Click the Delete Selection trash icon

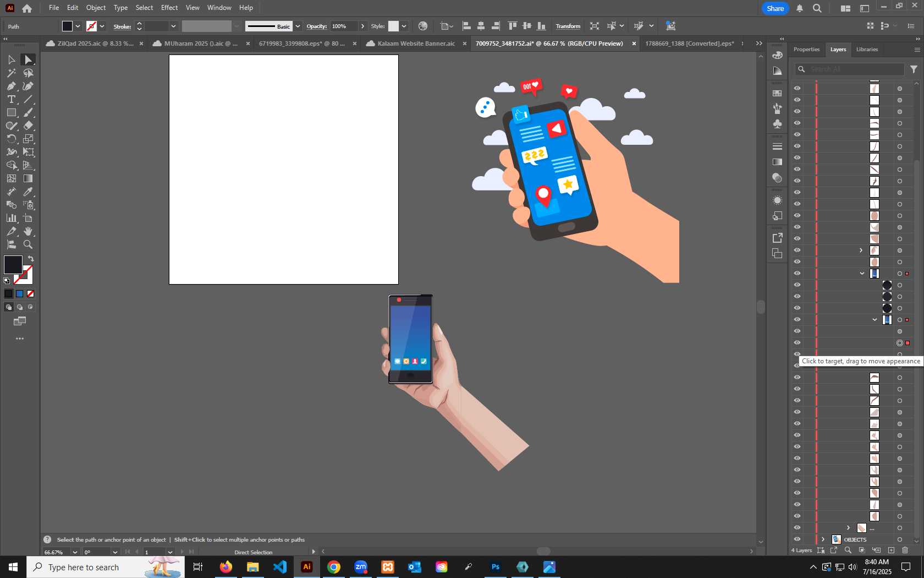coord(905,550)
